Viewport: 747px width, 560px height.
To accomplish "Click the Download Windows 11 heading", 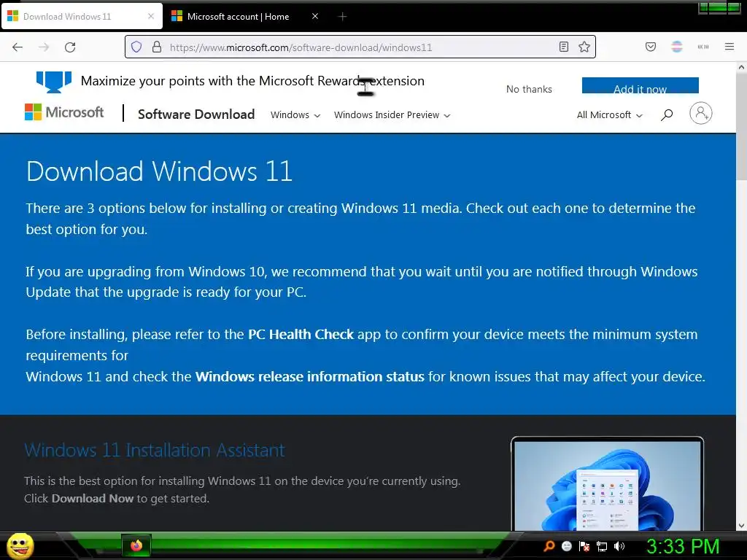I will (159, 171).
